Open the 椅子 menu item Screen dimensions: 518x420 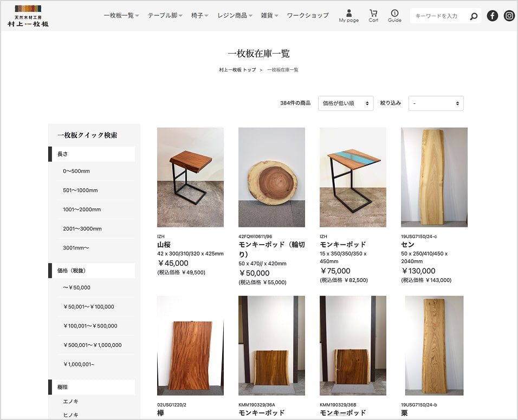(199, 16)
